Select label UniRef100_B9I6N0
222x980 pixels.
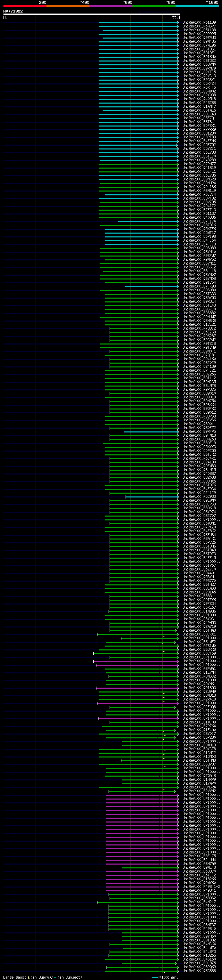click(199, 57)
